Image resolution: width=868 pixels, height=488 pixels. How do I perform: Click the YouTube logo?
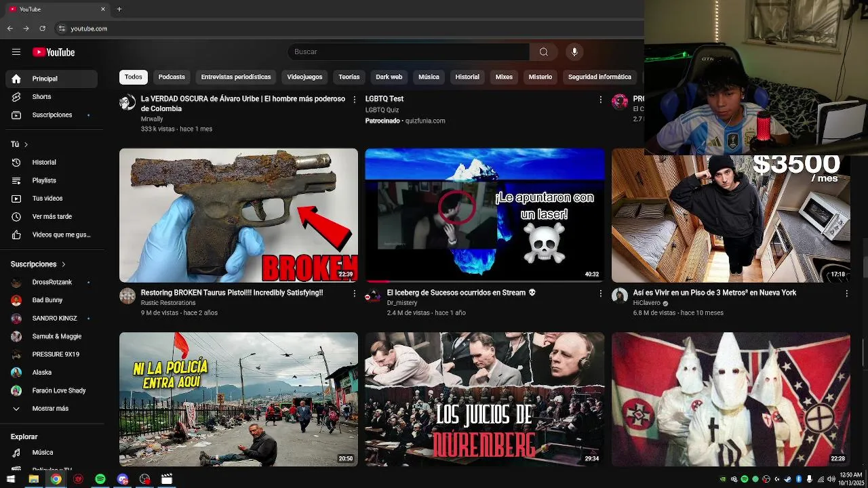[54, 52]
